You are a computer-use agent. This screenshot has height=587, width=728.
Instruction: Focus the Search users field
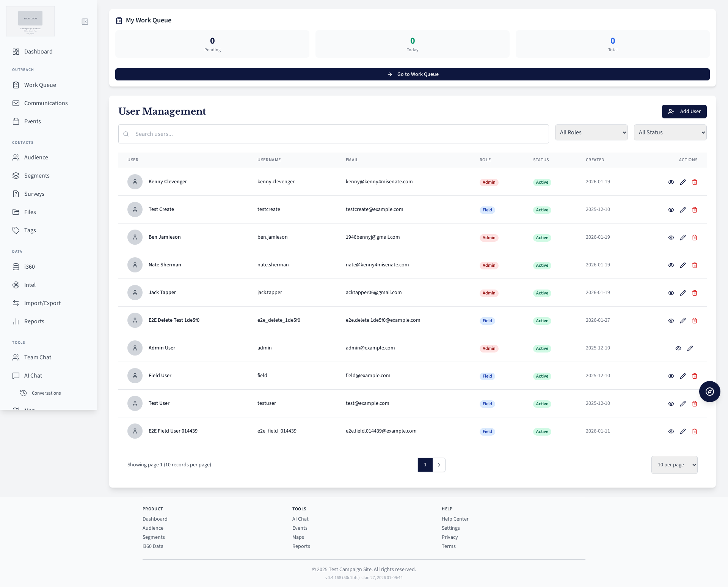click(334, 134)
